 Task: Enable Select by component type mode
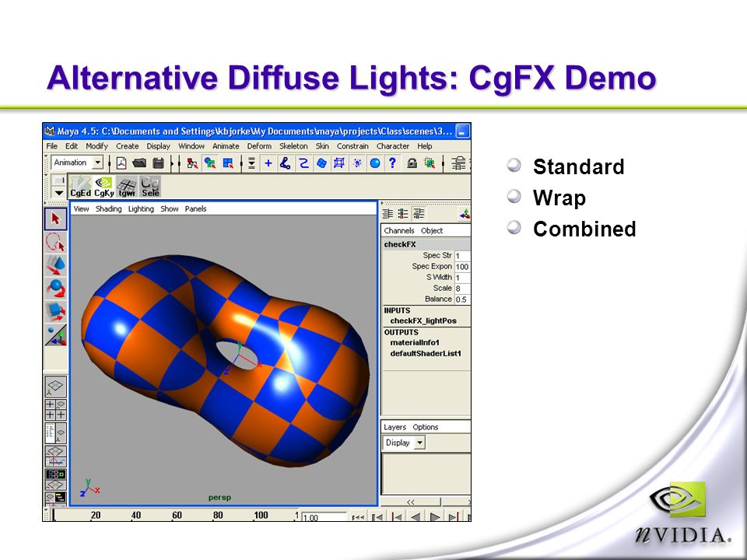(x=228, y=163)
